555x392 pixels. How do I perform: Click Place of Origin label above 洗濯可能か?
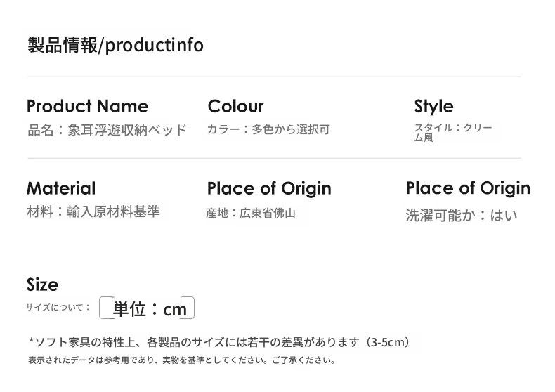point(468,188)
